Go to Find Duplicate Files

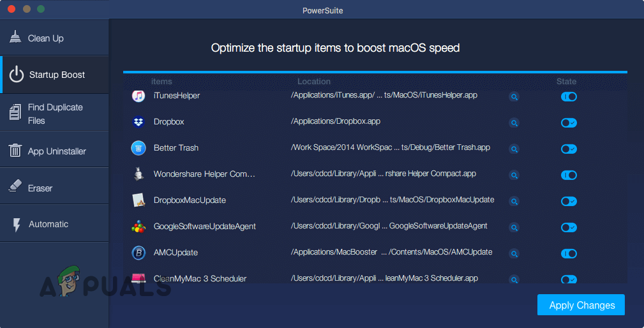(54, 112)
